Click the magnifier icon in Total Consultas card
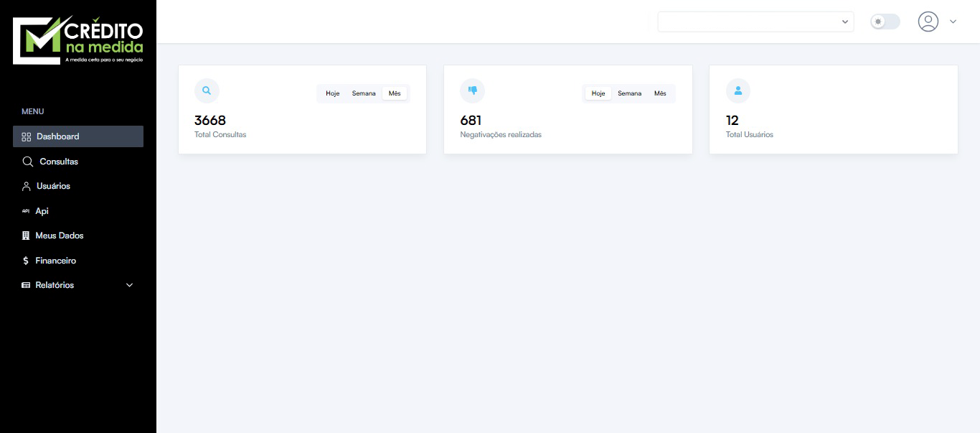 click(207, 90)
